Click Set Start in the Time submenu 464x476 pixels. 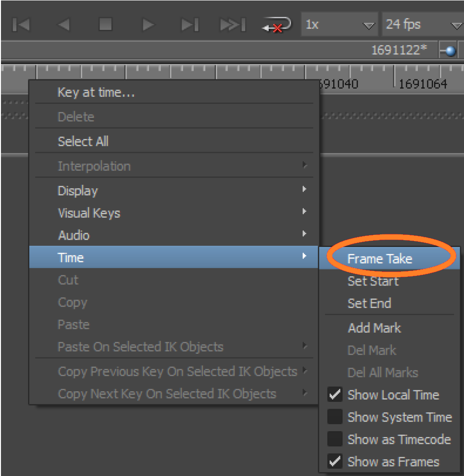point(373,281)
